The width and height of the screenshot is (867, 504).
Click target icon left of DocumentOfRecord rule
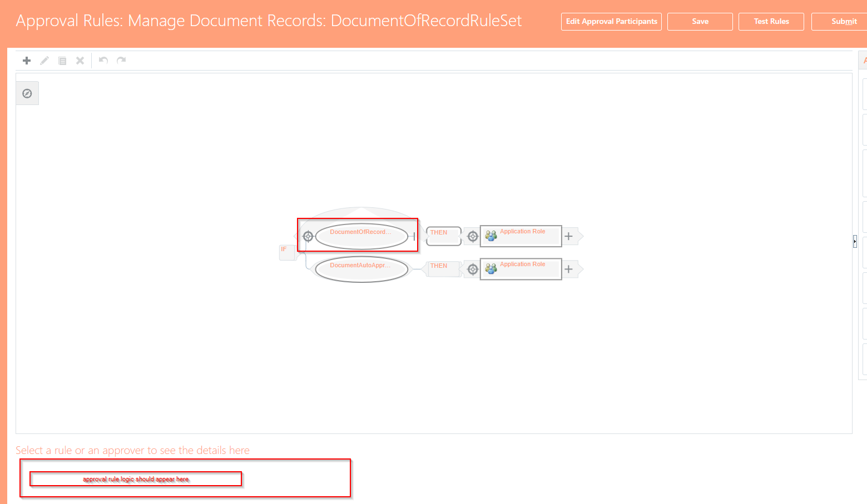point(308,236)
